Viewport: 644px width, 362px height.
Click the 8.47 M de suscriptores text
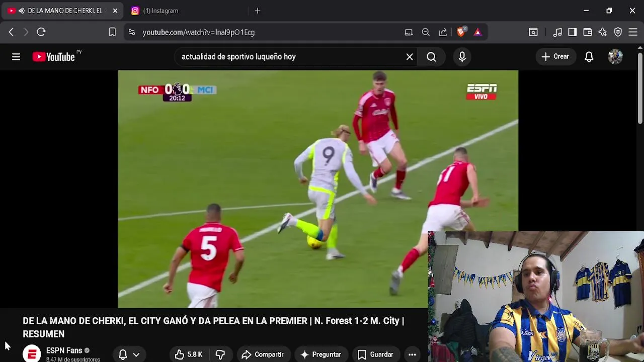73,359
